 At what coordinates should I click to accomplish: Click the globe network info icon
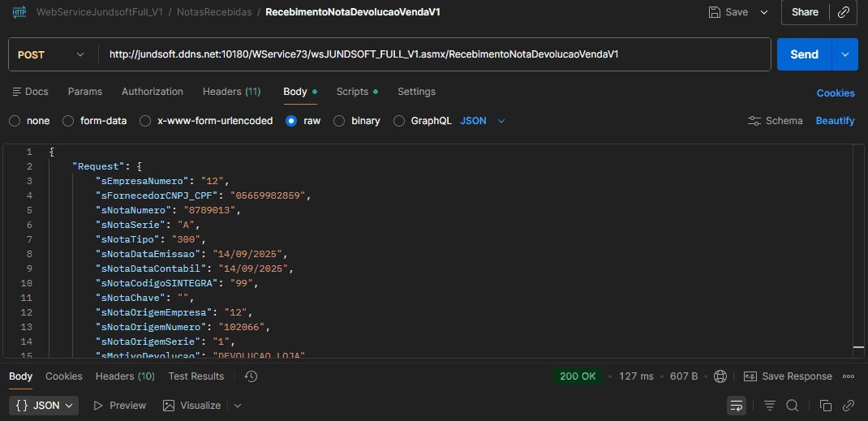720,376
